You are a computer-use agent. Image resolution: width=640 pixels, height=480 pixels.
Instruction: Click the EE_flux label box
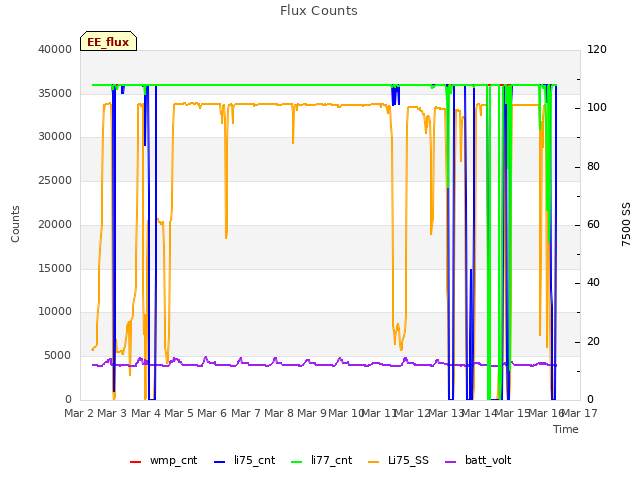108,41
